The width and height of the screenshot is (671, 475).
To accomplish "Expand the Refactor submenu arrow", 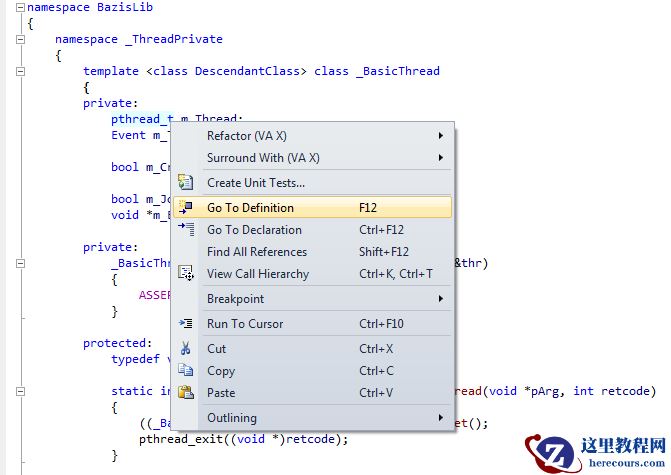I will pos(441,136).
